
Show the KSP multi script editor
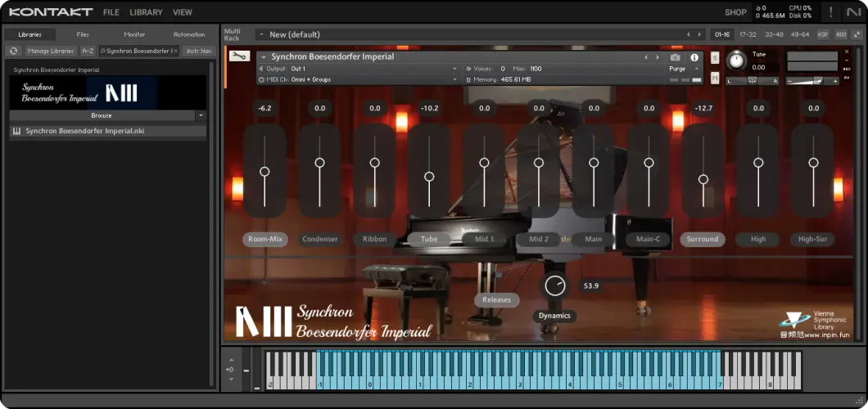tap(823, 34)
